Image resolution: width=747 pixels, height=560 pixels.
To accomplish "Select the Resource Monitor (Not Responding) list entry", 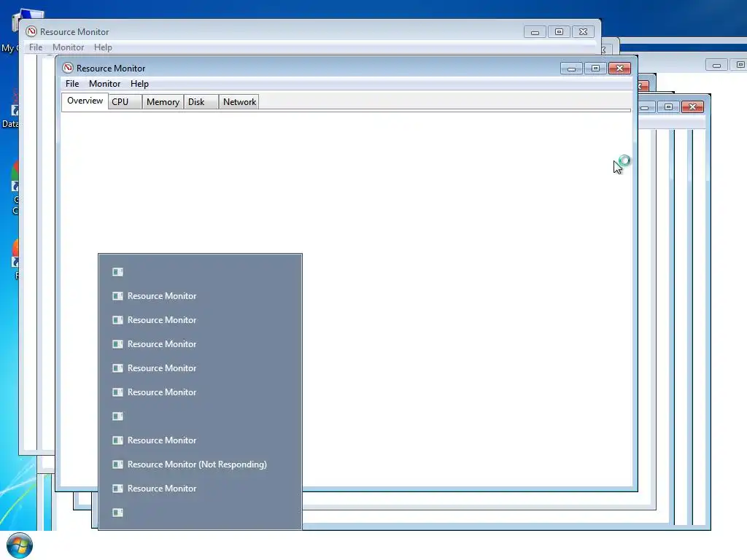I will (200, 464).
